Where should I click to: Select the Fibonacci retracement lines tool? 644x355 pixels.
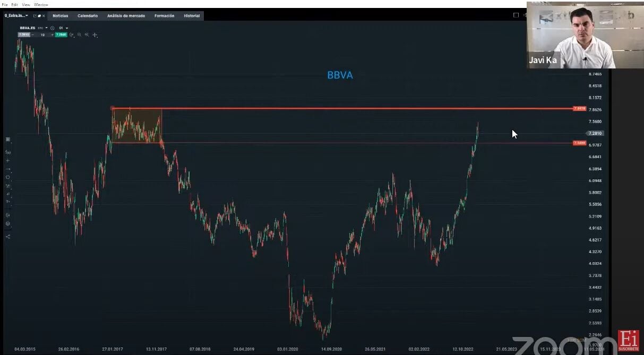[x=8, y=186]
